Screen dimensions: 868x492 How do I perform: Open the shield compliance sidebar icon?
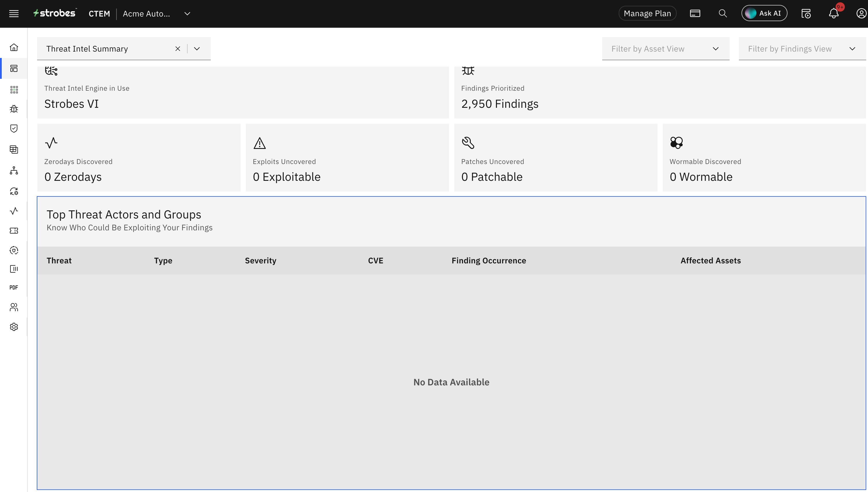[14, 128]
